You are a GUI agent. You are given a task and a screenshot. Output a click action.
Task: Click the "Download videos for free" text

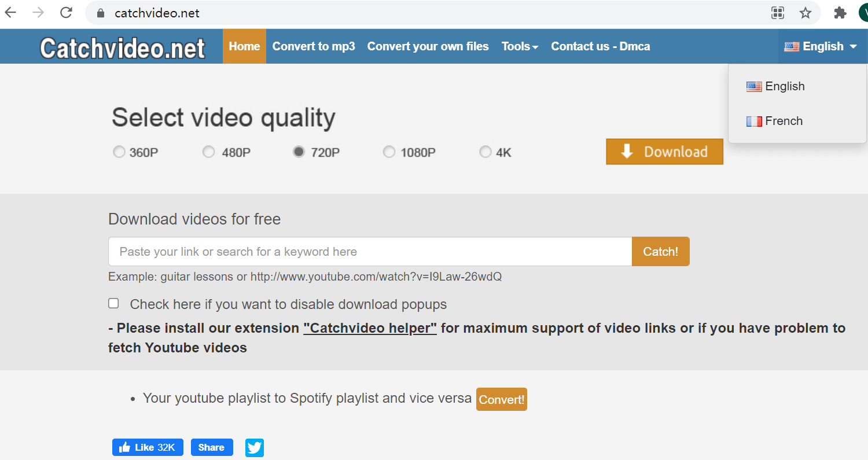(194, 219)
